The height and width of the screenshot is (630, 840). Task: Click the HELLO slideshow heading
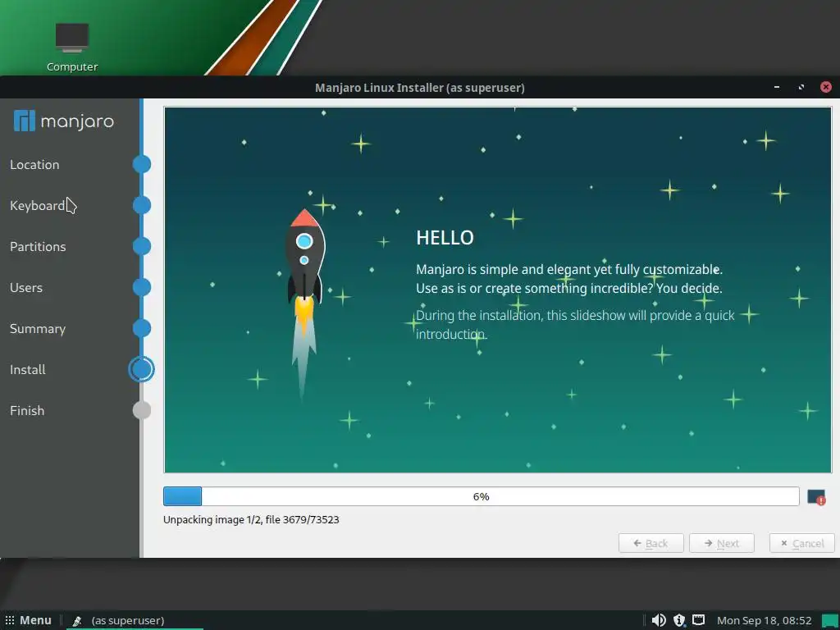(x=445, y=238)
